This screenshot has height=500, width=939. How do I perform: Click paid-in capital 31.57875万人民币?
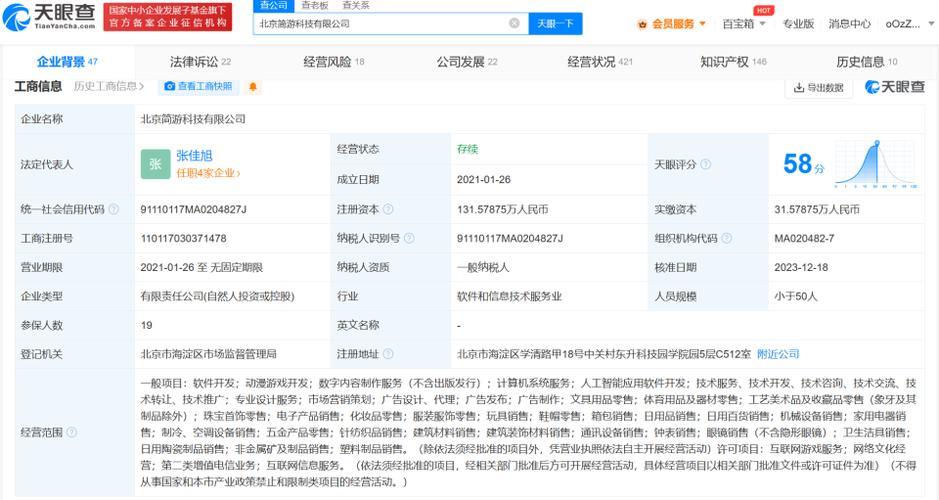[x=817, y=210]
